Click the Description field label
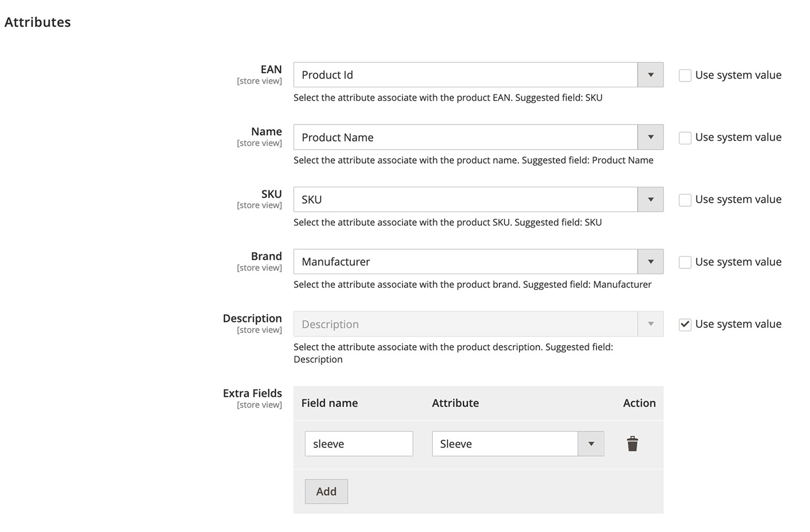The height and width of the screenshot is (532, 810). [x=253, y=318]
